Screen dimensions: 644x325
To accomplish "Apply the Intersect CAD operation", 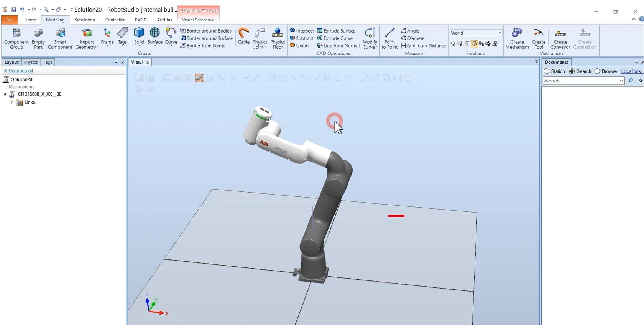I will pyautogui.click(x=302, y=31).
